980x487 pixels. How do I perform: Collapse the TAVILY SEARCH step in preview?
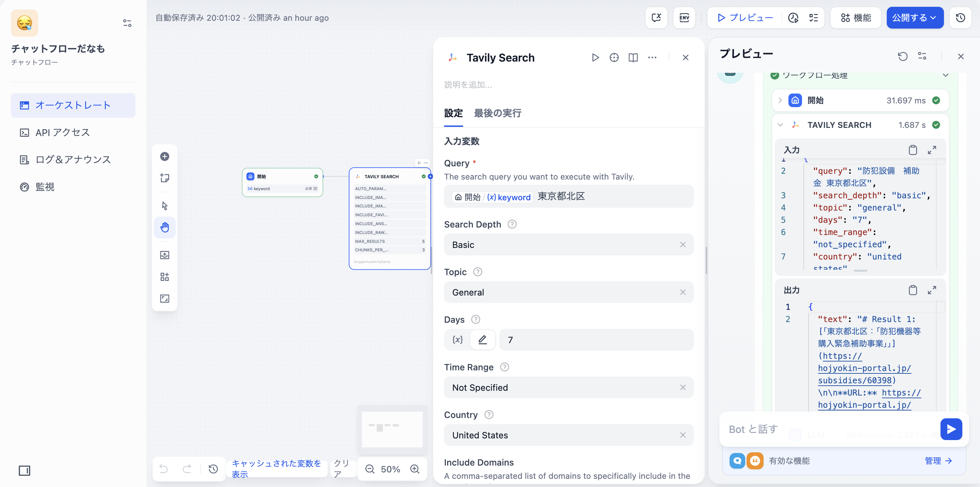click(780, 125)
